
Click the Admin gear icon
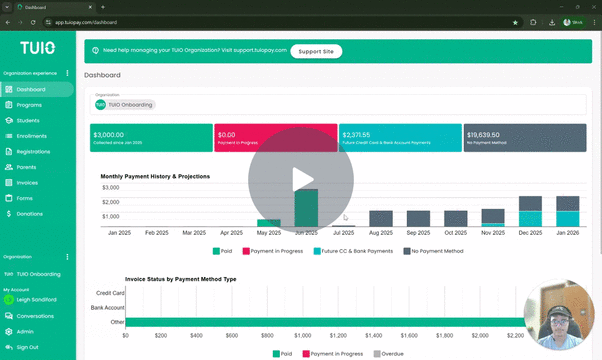[x=9, y=332]
